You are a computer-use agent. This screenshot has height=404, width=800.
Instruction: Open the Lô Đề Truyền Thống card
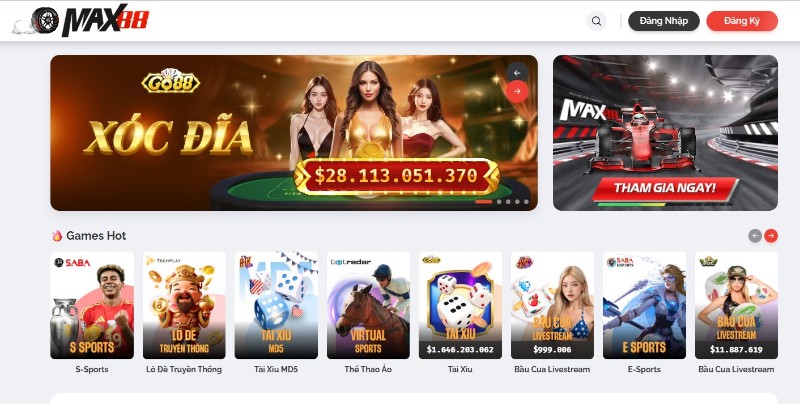click(x=184, y=305)
